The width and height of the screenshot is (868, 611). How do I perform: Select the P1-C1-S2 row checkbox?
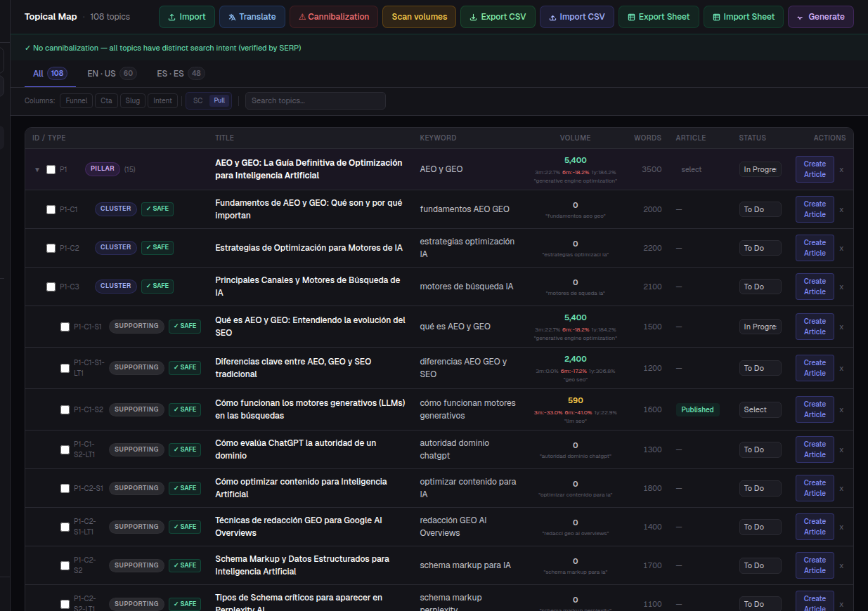click(65, 409)
